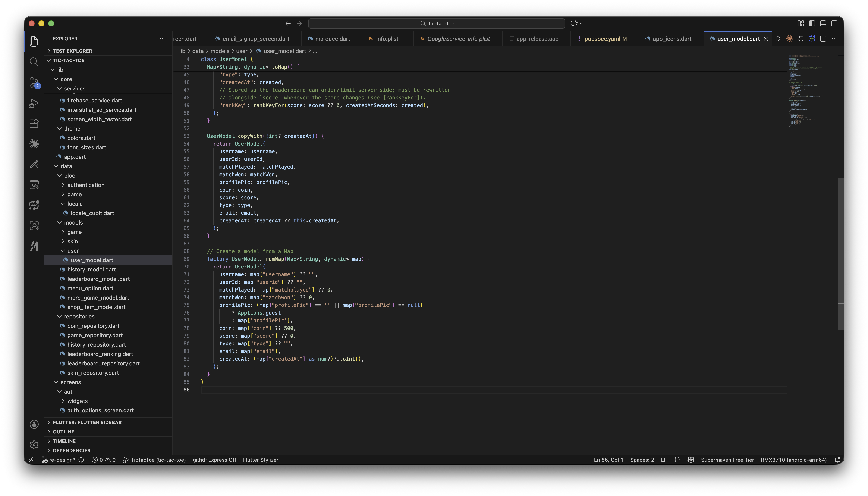Viewport: 868px width, 496px height.
Task: Click notifications bell in status bar
Action: (837, 460)
